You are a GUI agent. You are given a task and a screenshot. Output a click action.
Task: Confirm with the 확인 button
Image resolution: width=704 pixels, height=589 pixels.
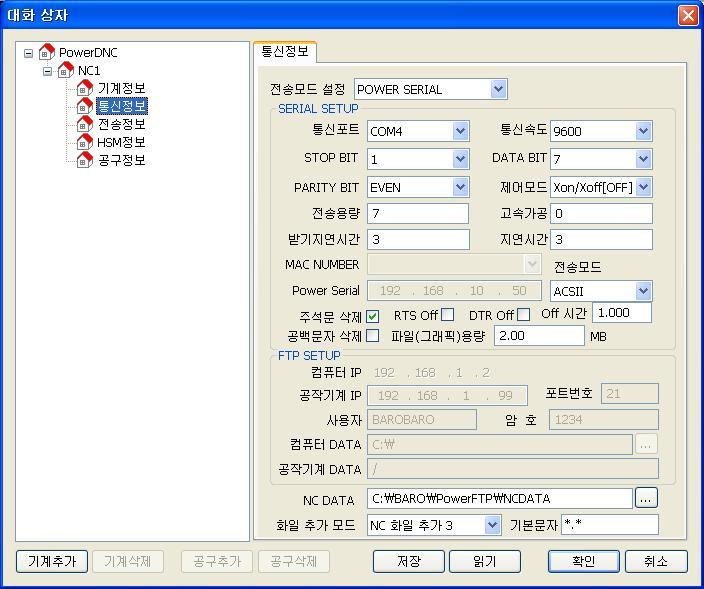[x=584, y=561]
